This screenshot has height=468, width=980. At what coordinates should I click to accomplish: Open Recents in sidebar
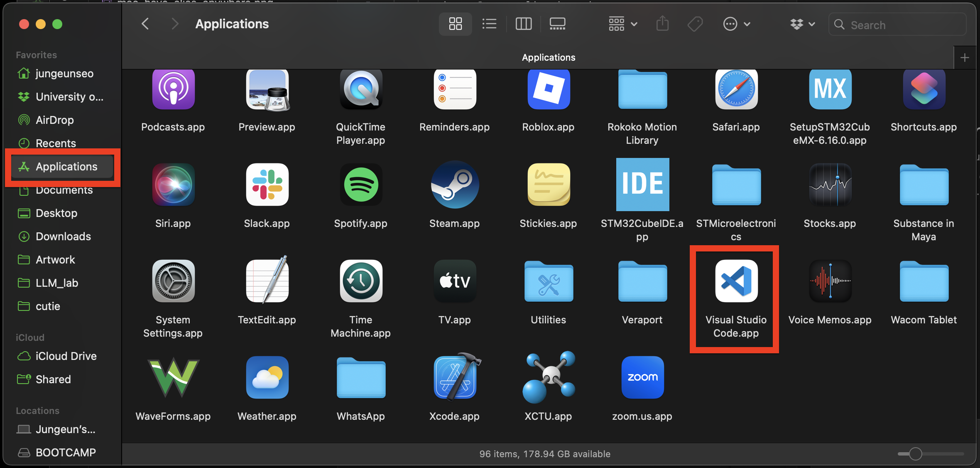pyautogui.click(x=62, y=143)
